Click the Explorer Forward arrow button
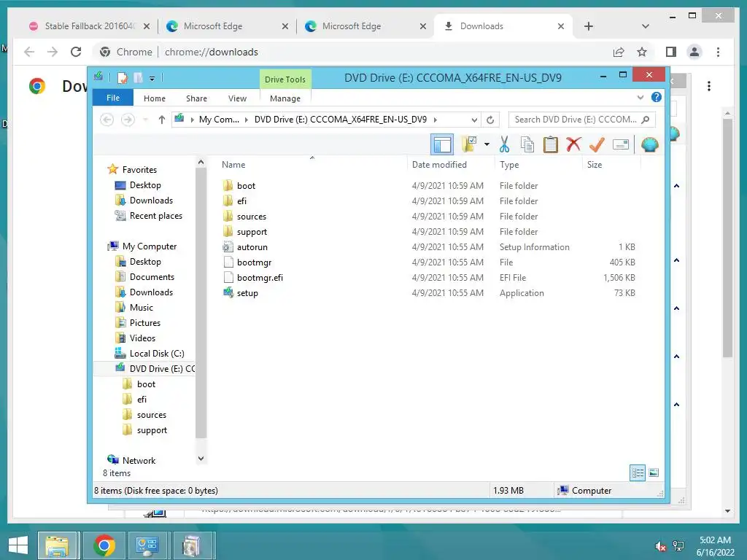 127,120
